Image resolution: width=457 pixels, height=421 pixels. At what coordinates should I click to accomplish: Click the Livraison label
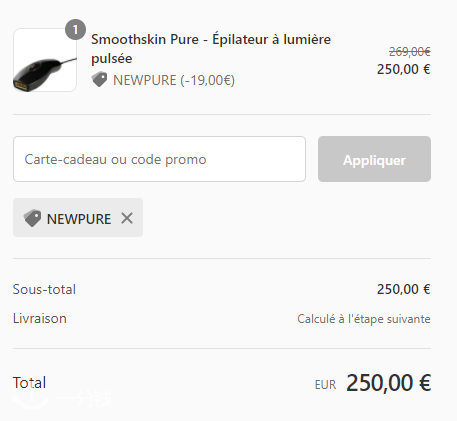coord(40,318)
